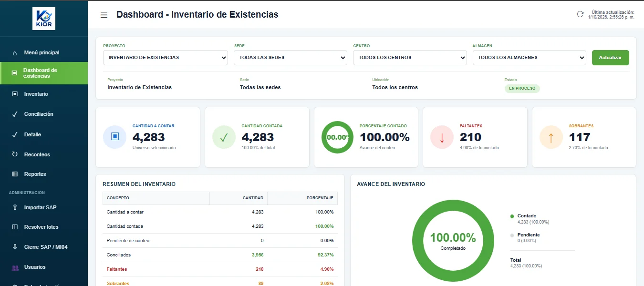Click the Faltantes card value 210
This screenshot has height=286, width=644.
tap(470, 137)
